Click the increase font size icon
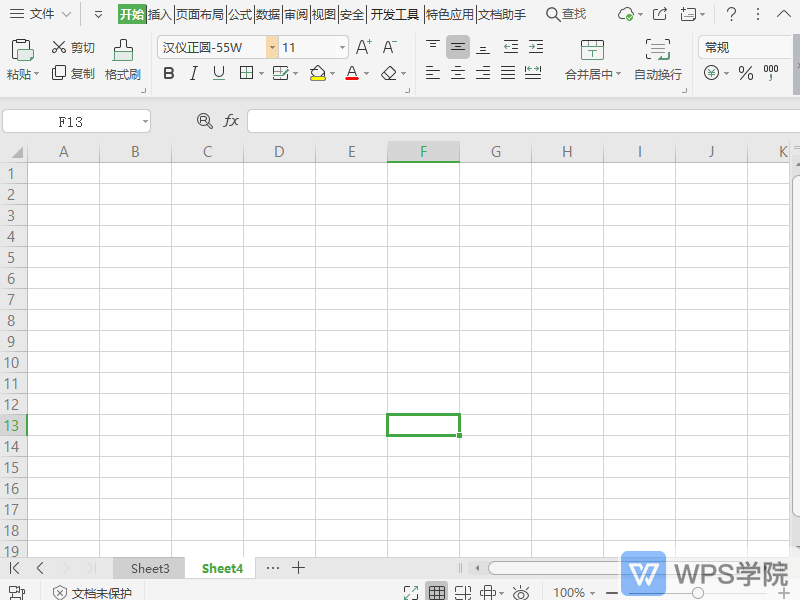Viewport: 800px width, 600px height. (364, 47)
